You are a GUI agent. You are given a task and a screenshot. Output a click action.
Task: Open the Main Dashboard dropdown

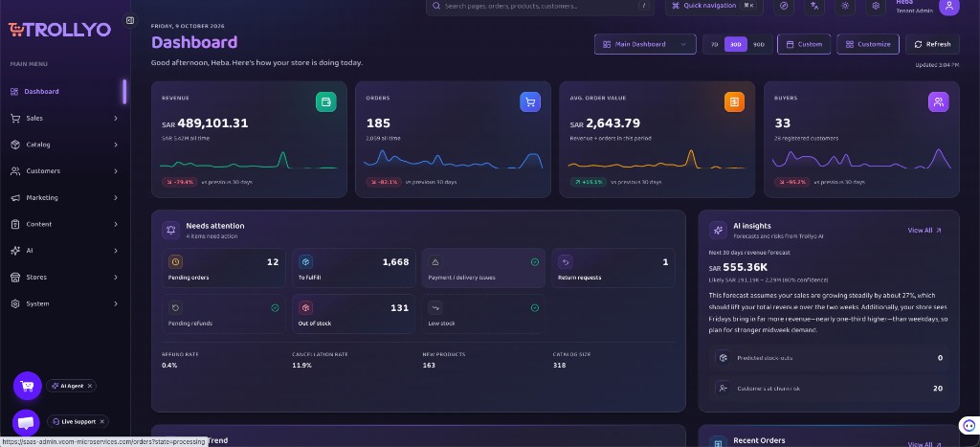coord(645,44)
